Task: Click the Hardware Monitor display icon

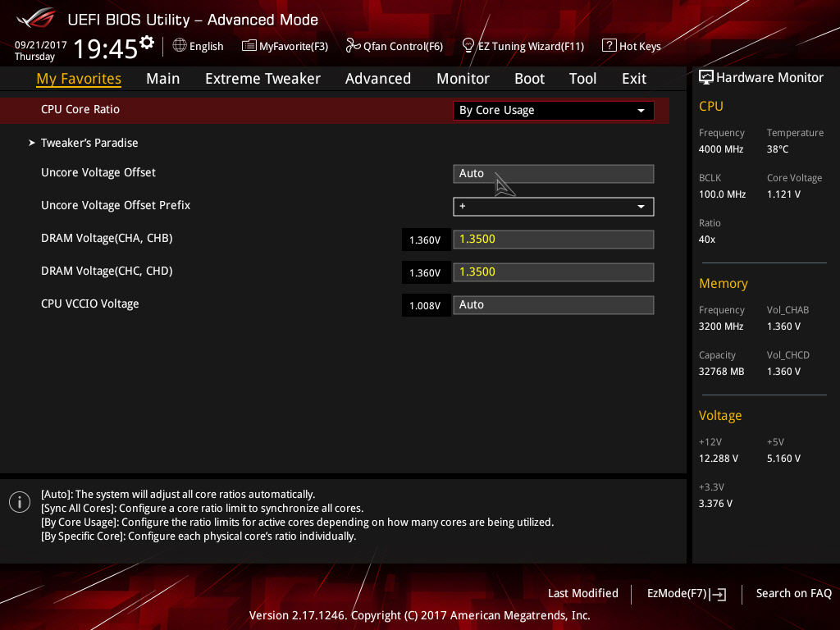Action: pyautogui.click(x=706, y=78)
